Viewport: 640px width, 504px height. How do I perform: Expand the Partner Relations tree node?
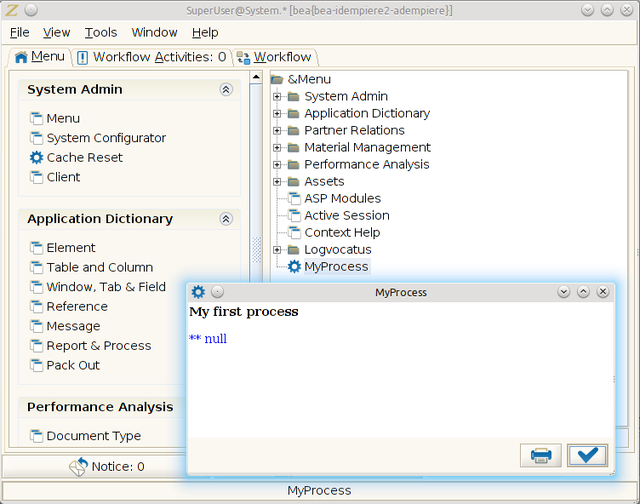tap(277, 130)
